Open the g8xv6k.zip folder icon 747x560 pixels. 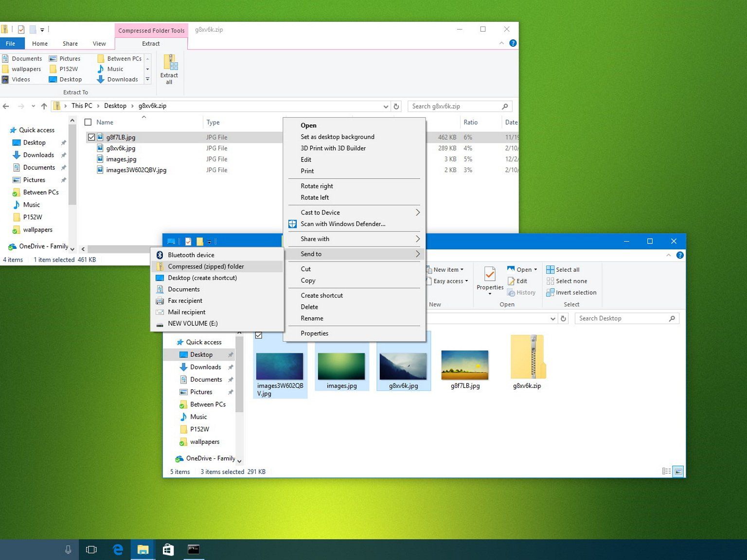click(x=527, y=357)
